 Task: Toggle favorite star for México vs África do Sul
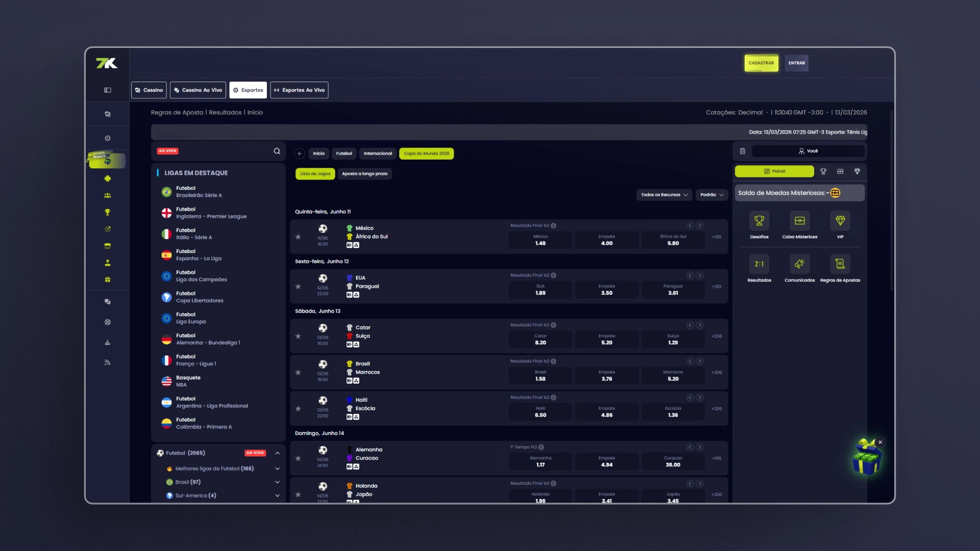pos(298,237)
